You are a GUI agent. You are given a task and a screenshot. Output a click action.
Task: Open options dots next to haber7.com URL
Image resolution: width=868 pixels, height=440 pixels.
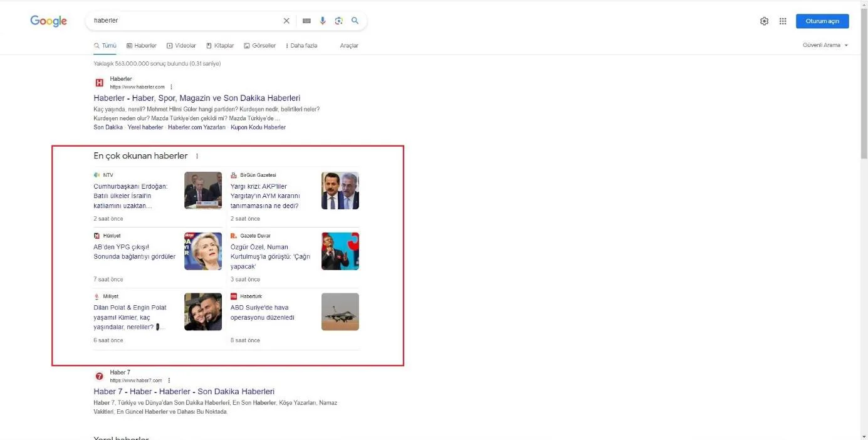click(x=169, y=380)
